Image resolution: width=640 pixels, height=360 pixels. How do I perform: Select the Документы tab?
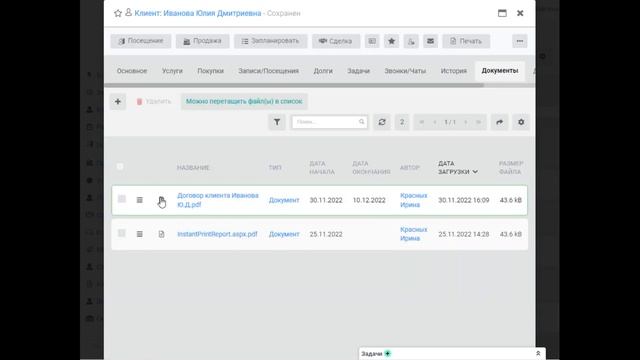point(500,71)
